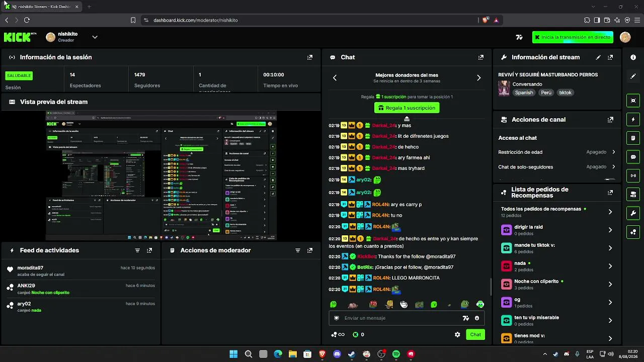Click the Enviar un mensaje input field

pyautogui.click(x=407, y=318)
